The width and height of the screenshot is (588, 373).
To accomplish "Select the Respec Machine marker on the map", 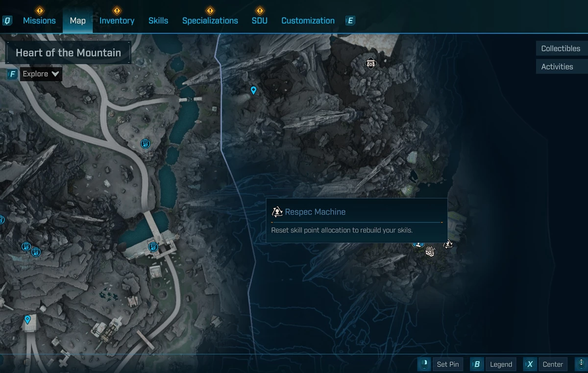I will [x=448, y=244].
